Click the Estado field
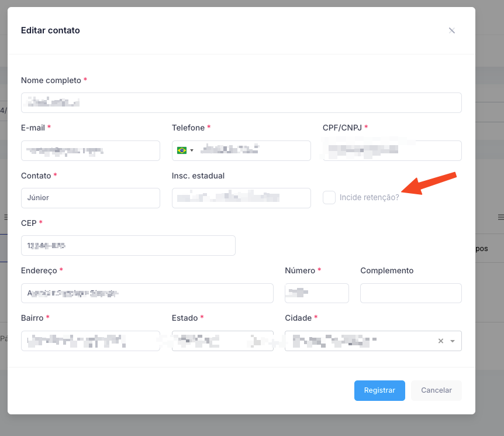The width and height of the screenshot is (504, 436). point(222,341)
